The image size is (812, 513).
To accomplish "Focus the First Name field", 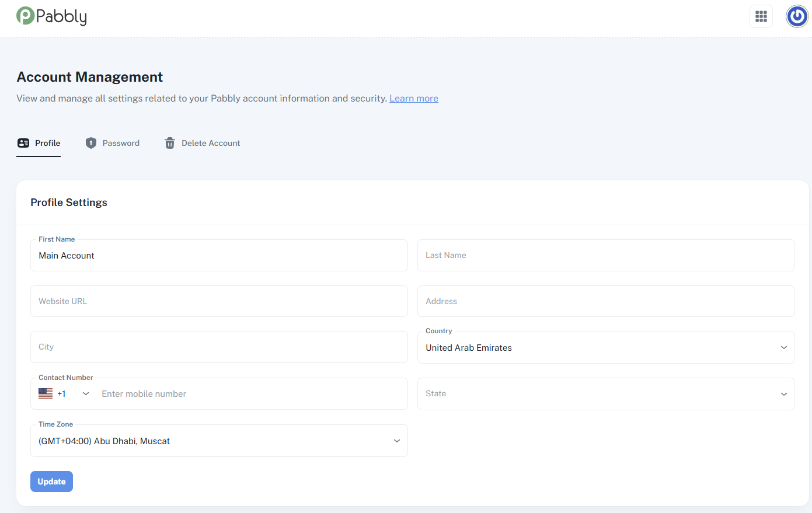I will point(219,256).
